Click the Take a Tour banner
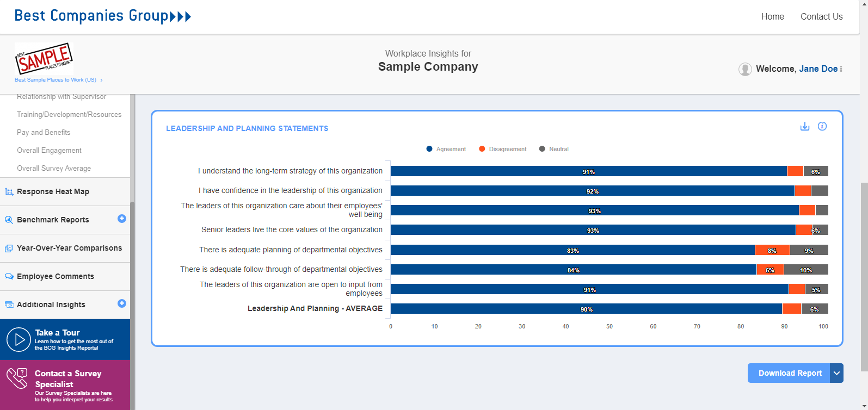Viewport: 868px width, 410px height. [x=65, y=339]
